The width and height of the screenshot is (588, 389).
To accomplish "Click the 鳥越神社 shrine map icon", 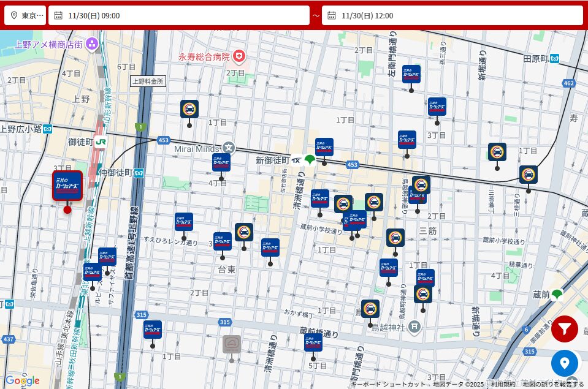I will [x=414, y=327].
